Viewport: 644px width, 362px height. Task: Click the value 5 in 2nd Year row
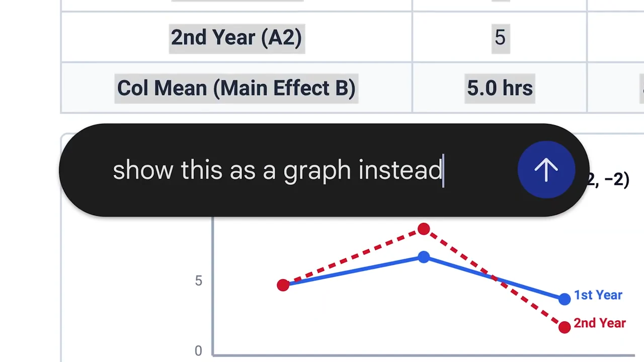[500, 38]
